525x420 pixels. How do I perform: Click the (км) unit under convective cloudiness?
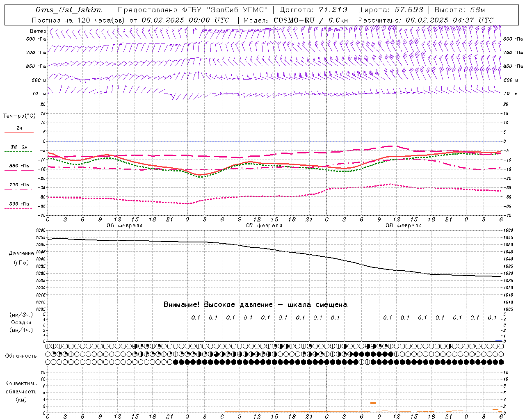tap(21, 399)
